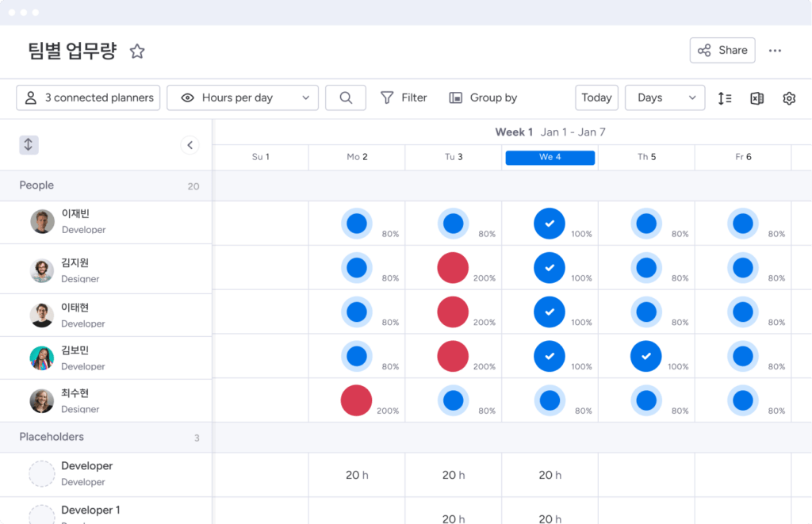The width and height of the screenshot is (812, 524).
Task: Open the settings gear icon
Action: click(x=788, y=98)
